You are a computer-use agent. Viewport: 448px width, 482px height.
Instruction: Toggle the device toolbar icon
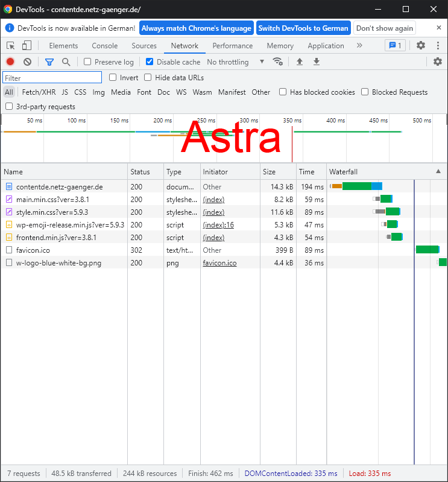(x=27, y=46)
